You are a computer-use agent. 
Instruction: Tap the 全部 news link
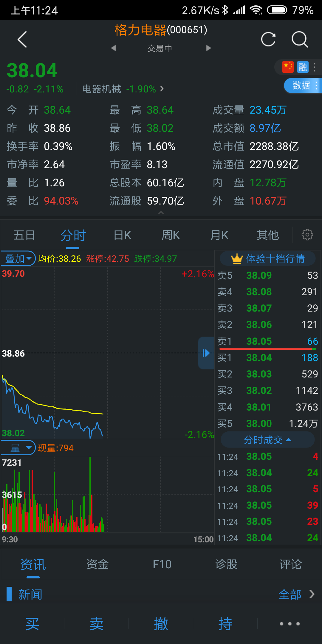[290, 594]
